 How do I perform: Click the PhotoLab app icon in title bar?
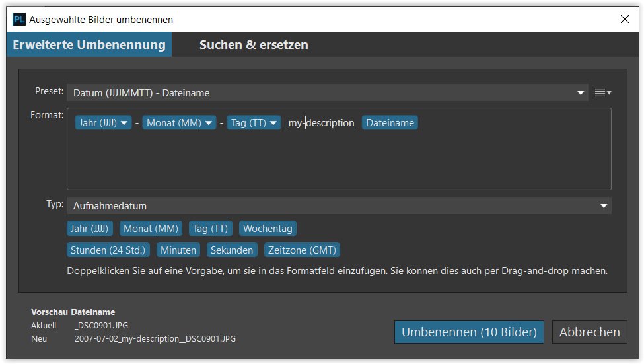point(19,19)
